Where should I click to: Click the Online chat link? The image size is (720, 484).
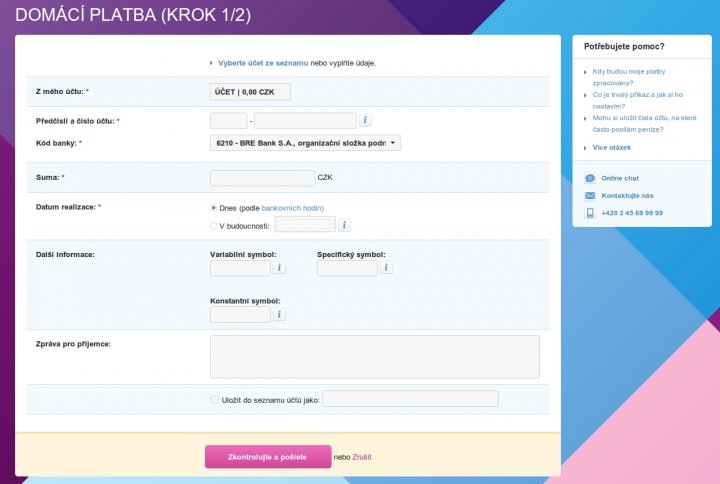(x=620, y=178)
